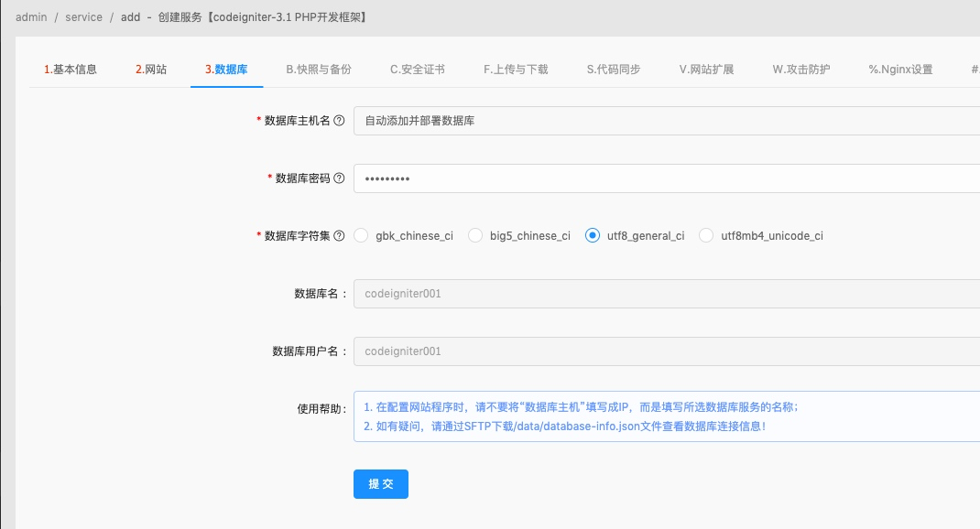Switch to 1.基本信息 tab
Image resolution: width=980 pixels, height=529 pixels.
[70, 70]
